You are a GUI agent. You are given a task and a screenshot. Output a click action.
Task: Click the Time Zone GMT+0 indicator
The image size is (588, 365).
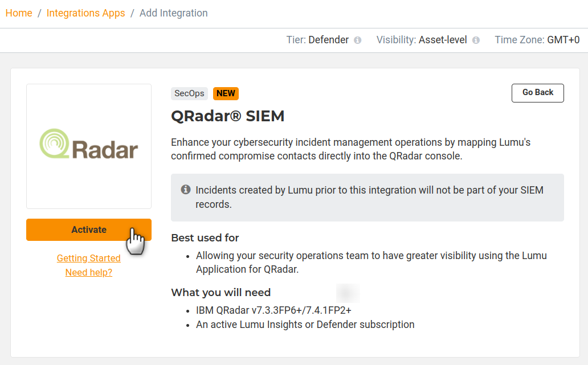(x=537, y=40)
